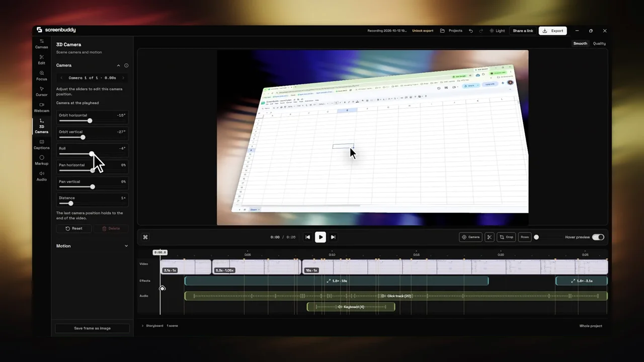Image resolution: width=644 pixels, height=362 pixels.
Task: Click the undo arrow in title bar
Action: tap(471, 31)
